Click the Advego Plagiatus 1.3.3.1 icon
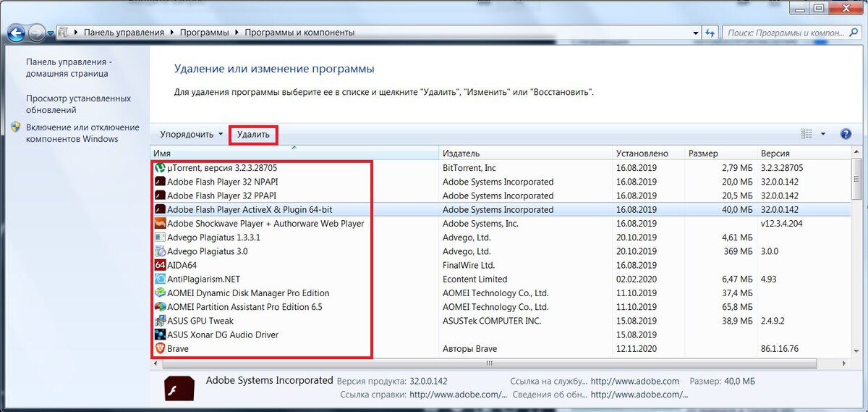The height and width of the screenshot is (412, 868). click(161, 237)
